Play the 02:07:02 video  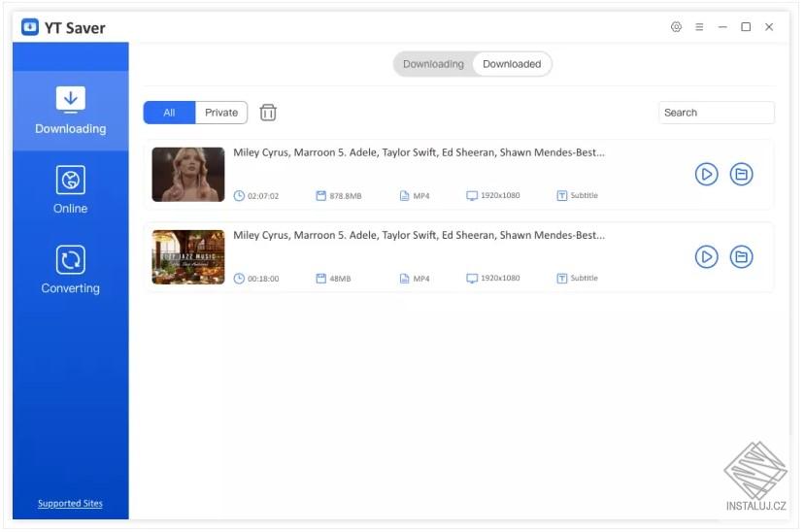[x=706, y=175]
